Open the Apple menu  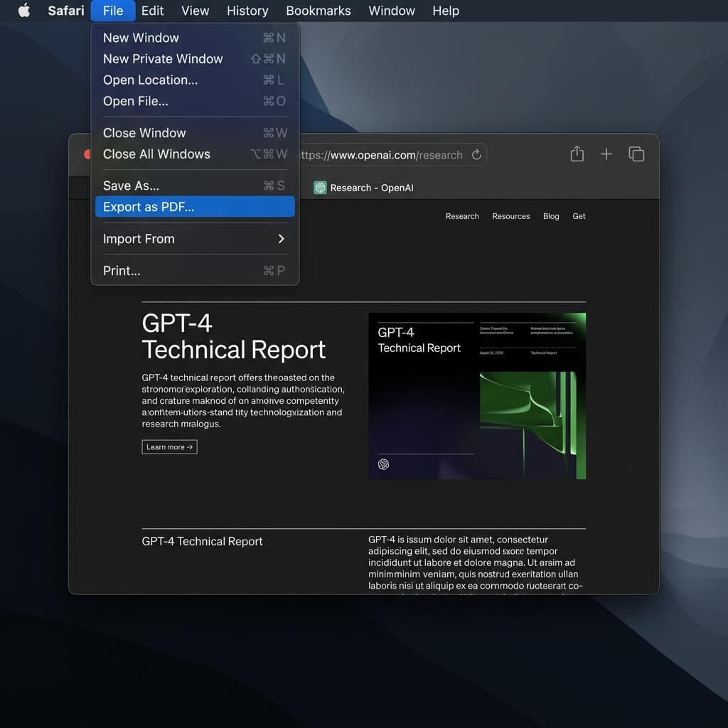[x=23, y=11]
